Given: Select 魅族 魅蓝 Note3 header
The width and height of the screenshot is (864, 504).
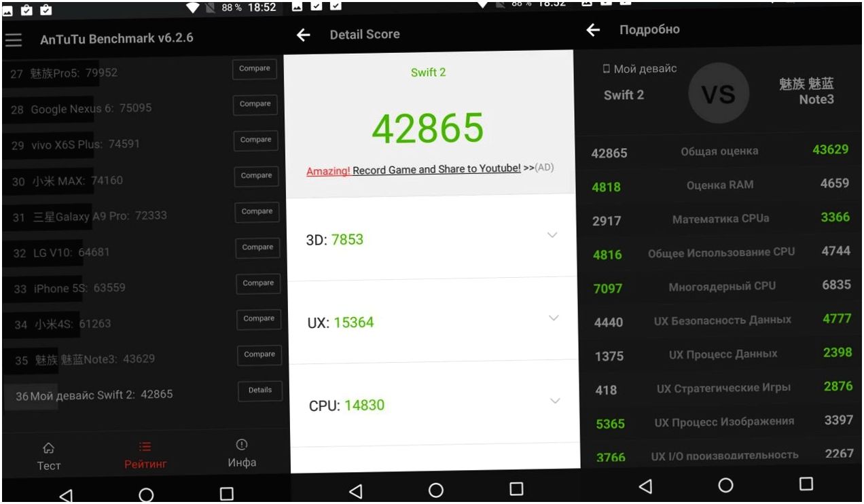Looking at the screenshot, I should (807, 92).
